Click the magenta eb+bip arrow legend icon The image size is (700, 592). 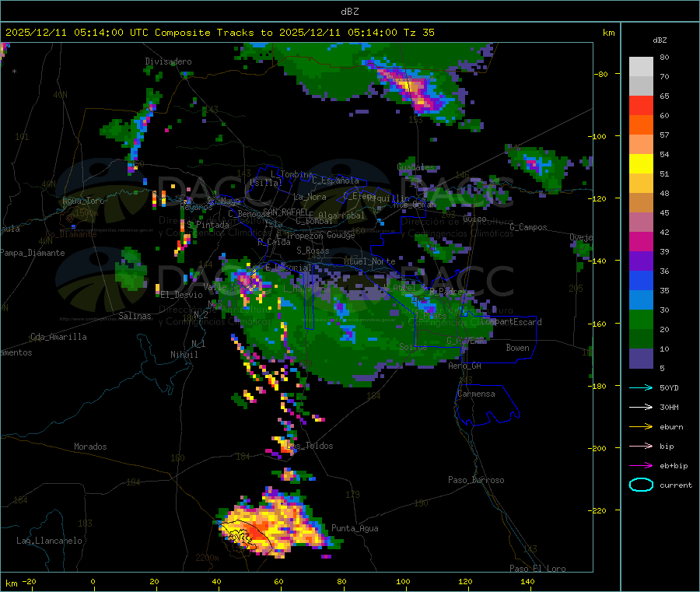point(641,466)
